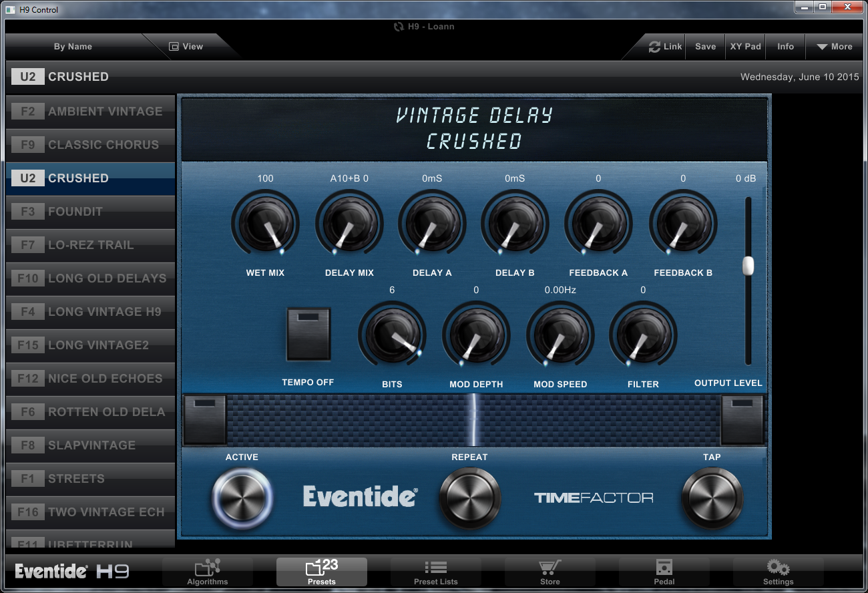
Task: Click the Tap tempo footswitch
Action: [712, 498]
